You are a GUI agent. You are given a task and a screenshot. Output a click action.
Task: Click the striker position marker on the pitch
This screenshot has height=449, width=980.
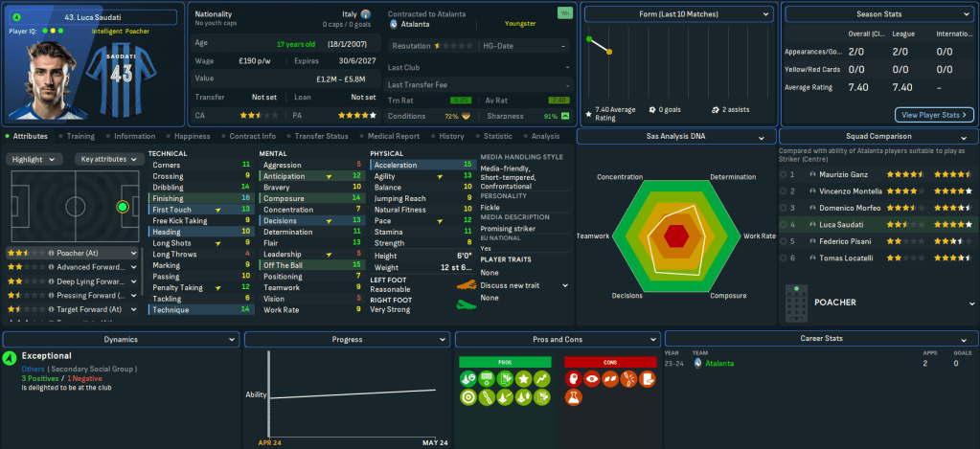pyautogui.click(x=122, y=206)
